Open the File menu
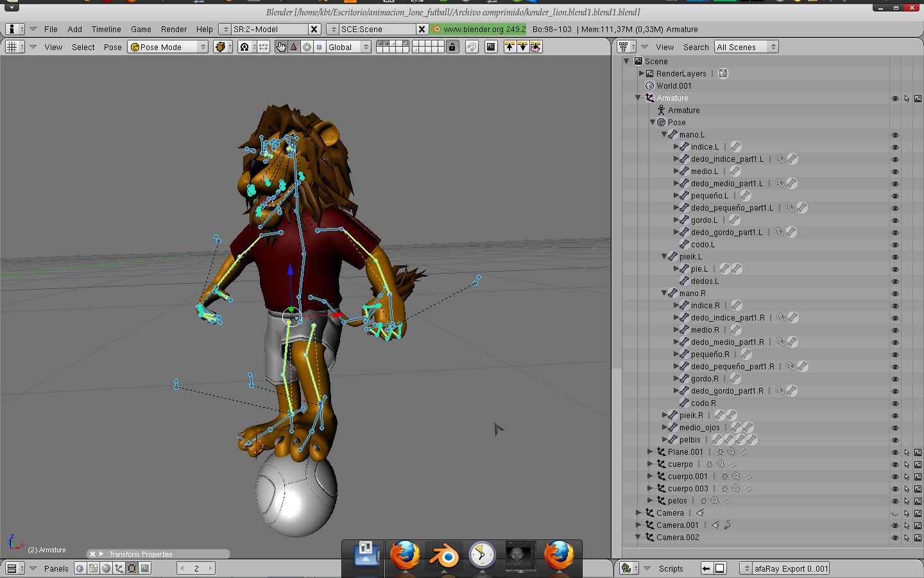This screenshot has height=578, width=924. [x=51, y=29]
